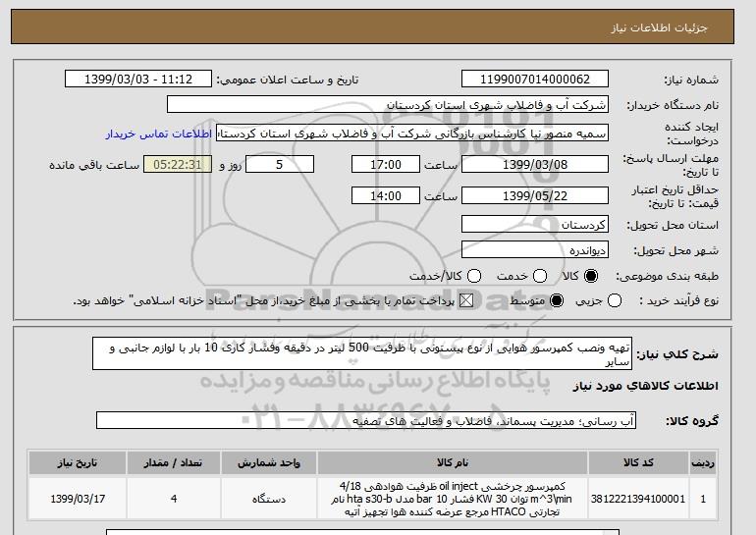
Task: Click the شماره نیاز field 1199007014000062
Action: (x=535, y=80)
